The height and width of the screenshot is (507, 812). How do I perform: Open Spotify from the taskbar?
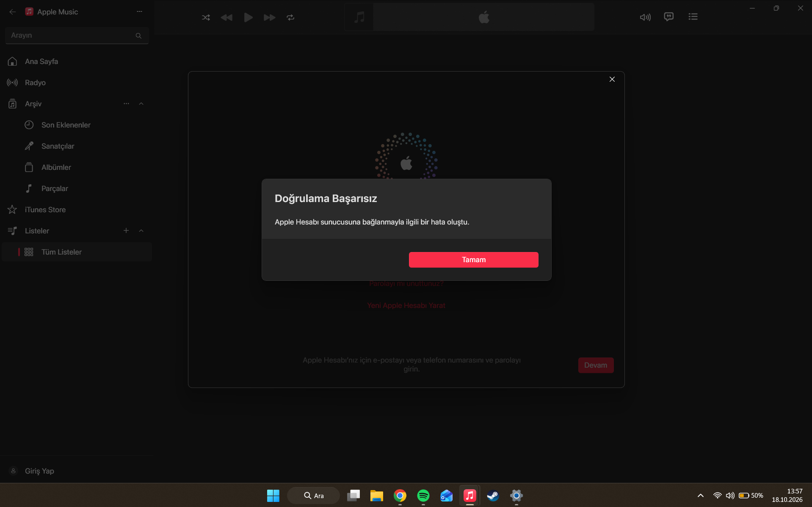(x=423, y=495)
